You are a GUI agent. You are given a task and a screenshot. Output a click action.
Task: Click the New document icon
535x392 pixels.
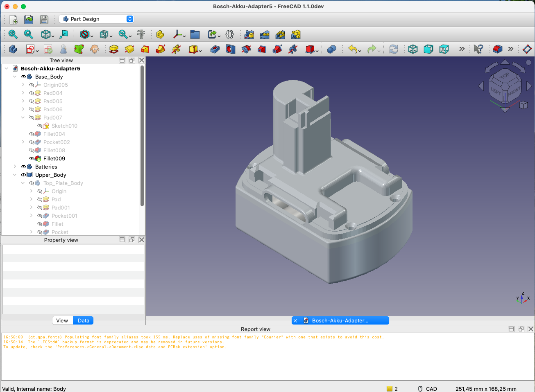tap(14, 19)
